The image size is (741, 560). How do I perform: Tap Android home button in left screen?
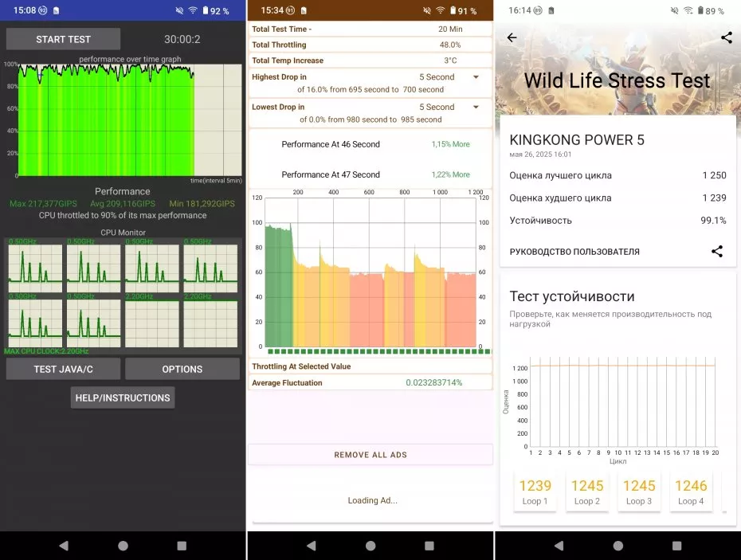123,546
